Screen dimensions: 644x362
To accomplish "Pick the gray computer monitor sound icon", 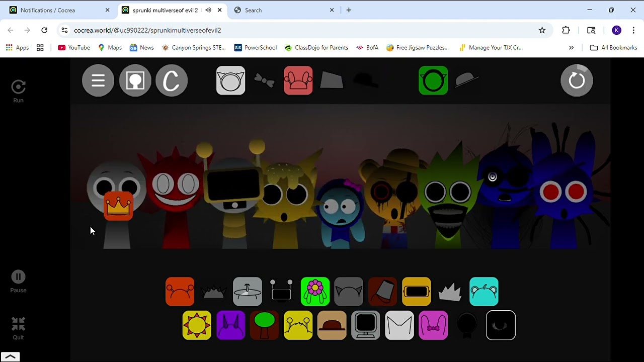I will [x=366, y=325].
